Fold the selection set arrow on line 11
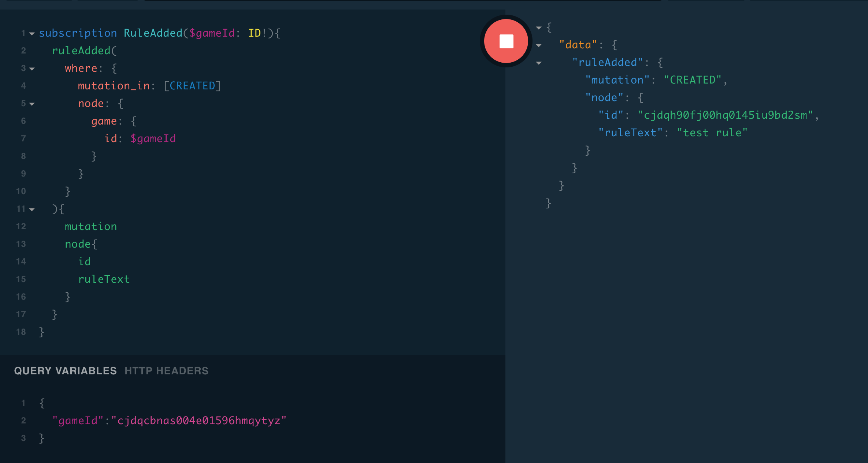 pyautogui.click(x=32, y=210)
